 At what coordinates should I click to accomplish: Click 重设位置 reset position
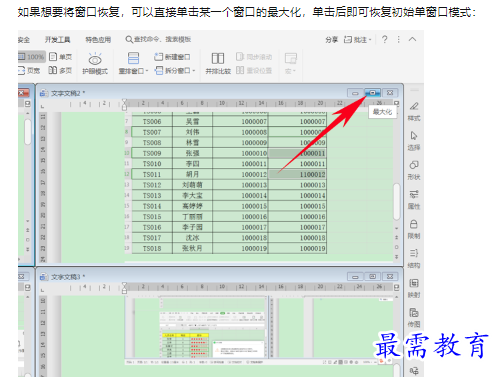254,70
